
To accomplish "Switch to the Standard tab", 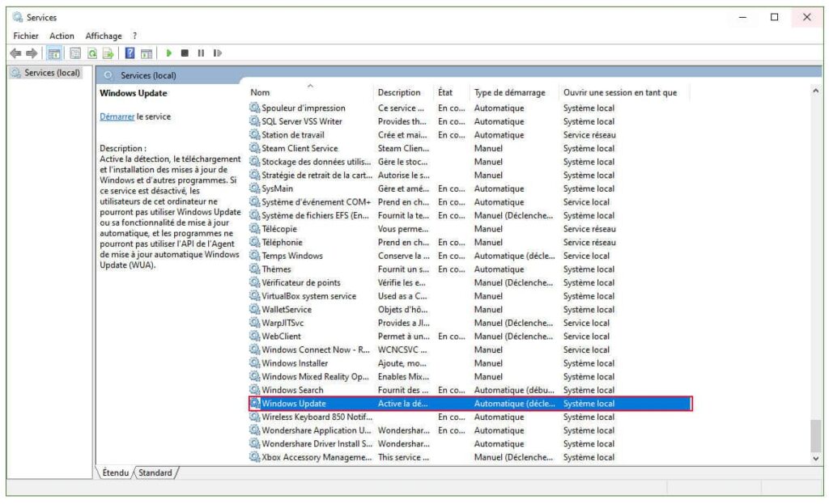I will (x=155, y=472).
